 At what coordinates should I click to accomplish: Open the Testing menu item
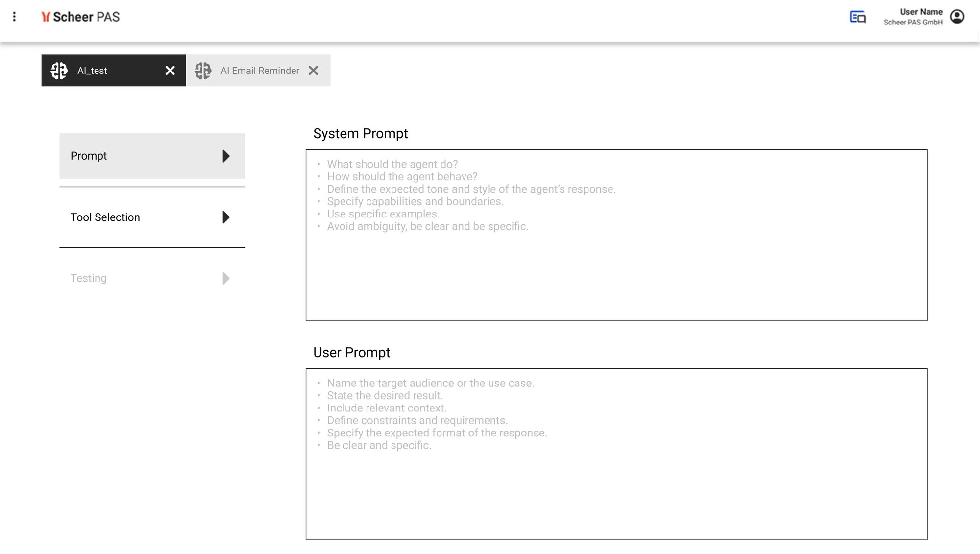point(89,278)
